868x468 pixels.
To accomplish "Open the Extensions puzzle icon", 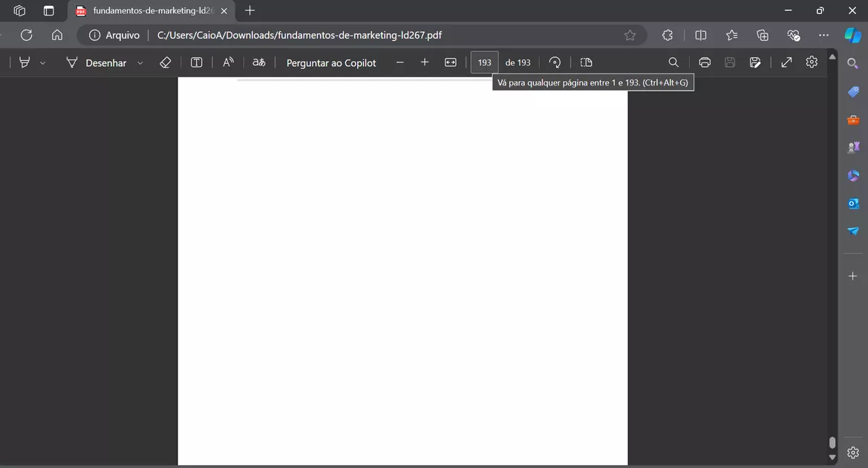I will pyautogui.click(x=668, y=35).
